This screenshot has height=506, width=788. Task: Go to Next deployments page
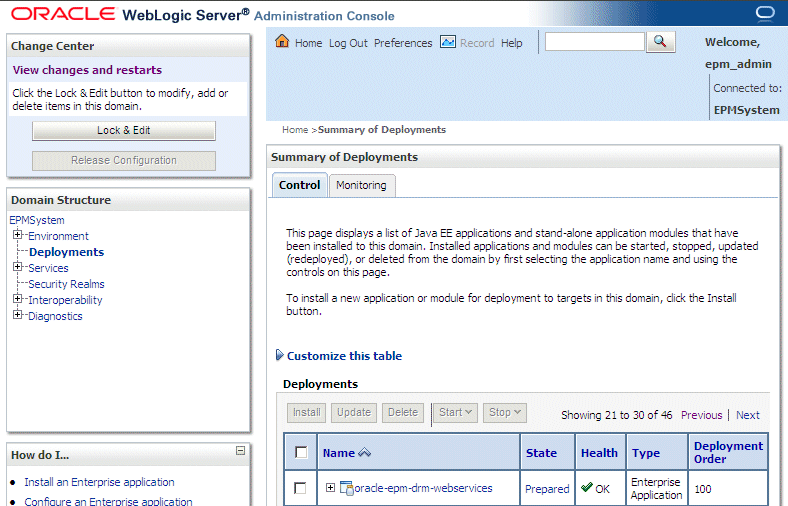(x=748, y=415)
